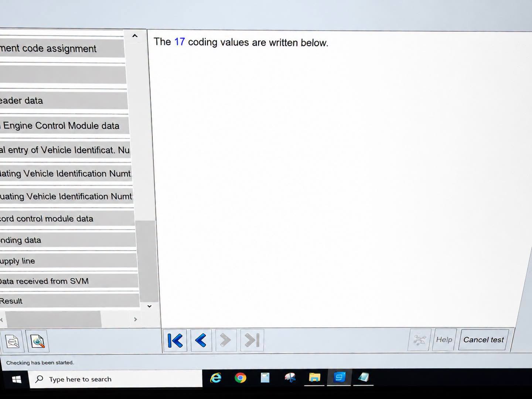Screen dimensions: 532x399
Task: Switch to the blue diagnostic app in the taskbar
Action: (x=339, y=377)
